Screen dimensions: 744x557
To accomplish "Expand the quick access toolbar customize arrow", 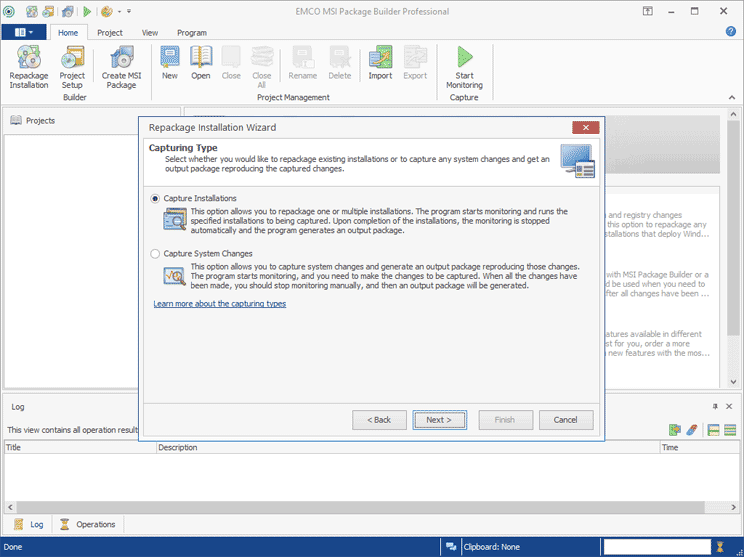I will [129, 12].
